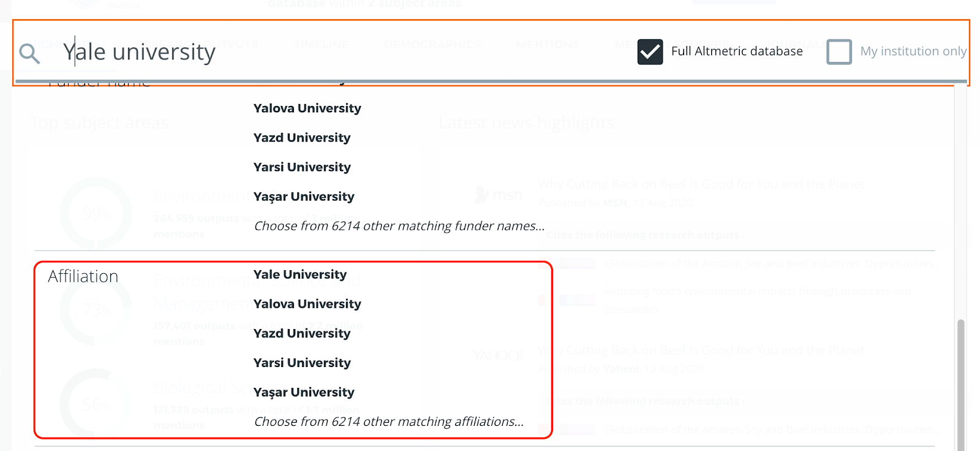Viewport: 980px width, 451px height.
Task: Pick Yarsi University from funder name results
Action: pos(302,167)
